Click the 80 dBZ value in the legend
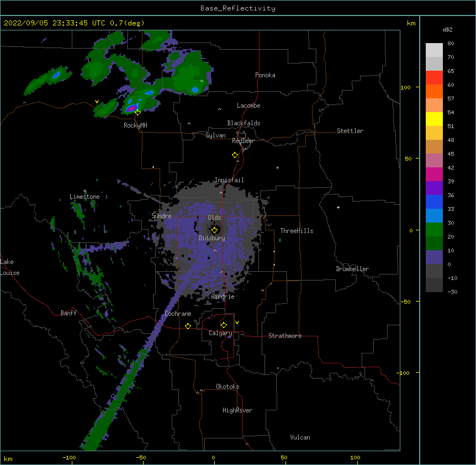Screen dimensions: 476x465 (451, 44)
